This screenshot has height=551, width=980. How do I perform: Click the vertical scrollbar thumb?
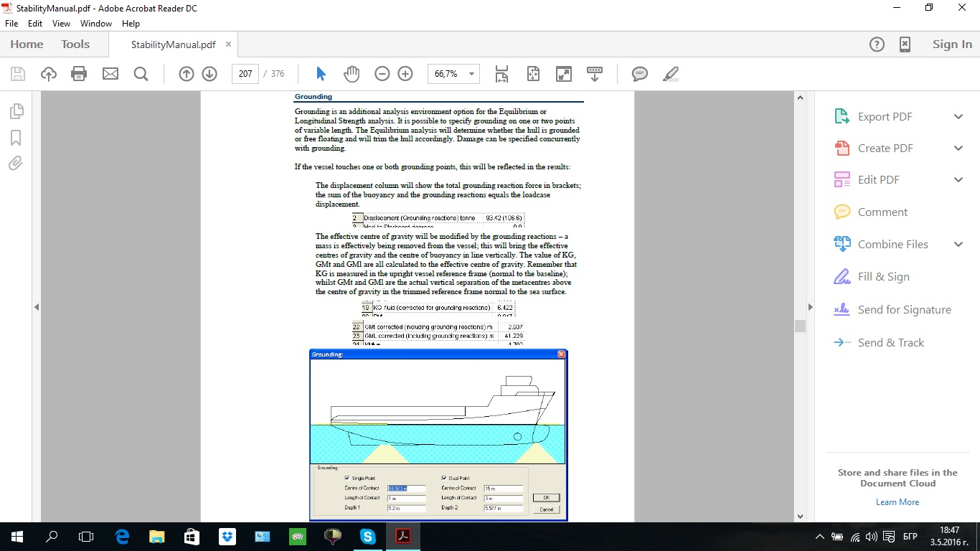coord(800,326)
